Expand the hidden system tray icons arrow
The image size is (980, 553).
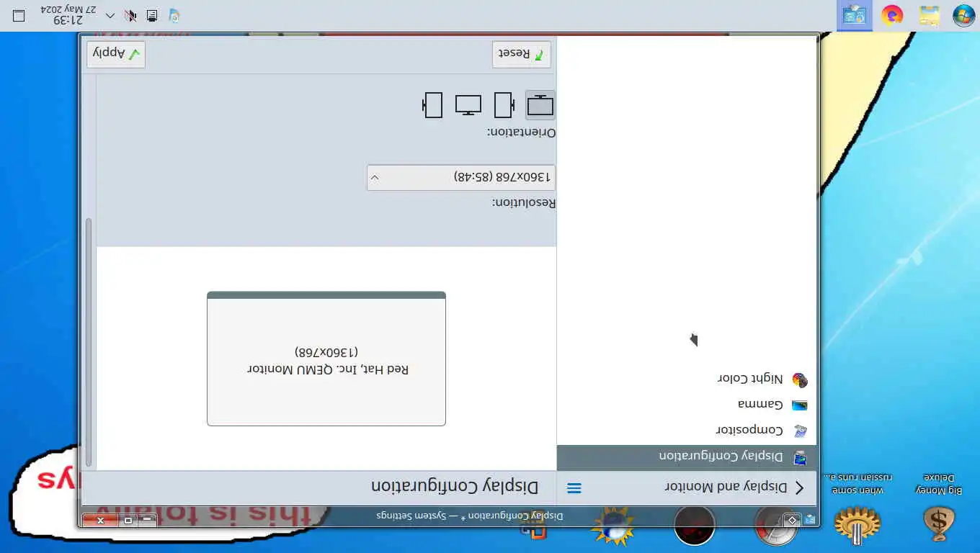click(110, 15)
